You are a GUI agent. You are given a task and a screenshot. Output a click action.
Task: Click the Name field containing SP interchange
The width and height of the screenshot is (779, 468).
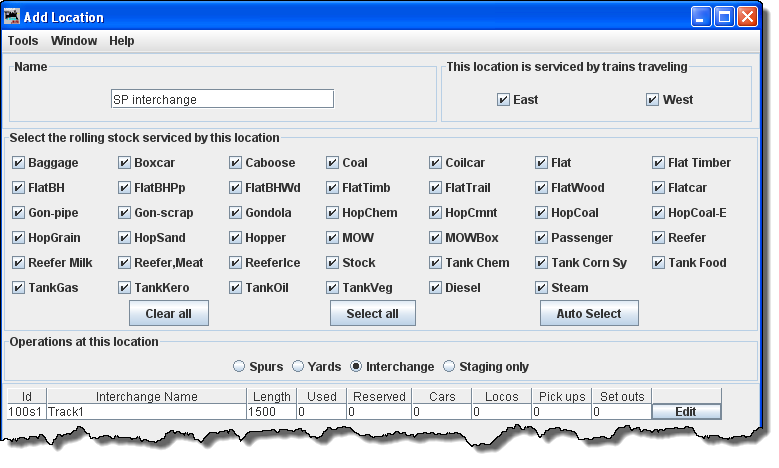pos(222,99)
